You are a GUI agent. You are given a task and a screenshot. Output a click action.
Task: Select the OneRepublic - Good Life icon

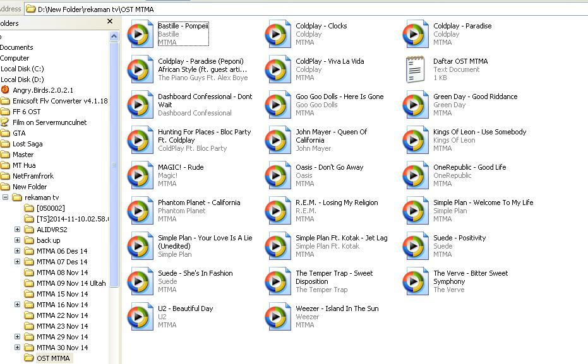pyautogui.click(x=415, y=175)
